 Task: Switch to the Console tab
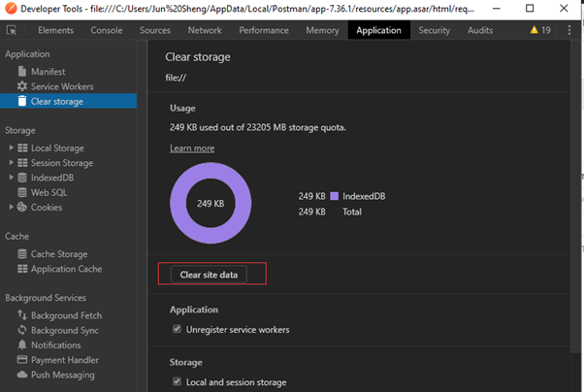pyautogui.click(x=107, y=30)
